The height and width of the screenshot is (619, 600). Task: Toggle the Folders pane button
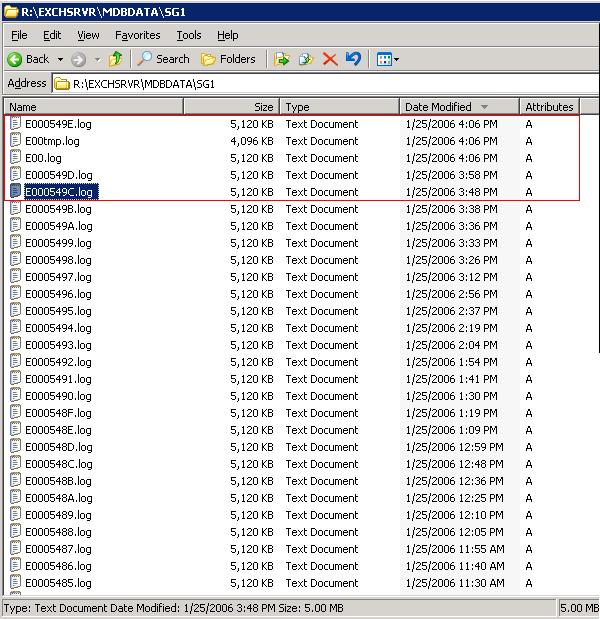228,59
